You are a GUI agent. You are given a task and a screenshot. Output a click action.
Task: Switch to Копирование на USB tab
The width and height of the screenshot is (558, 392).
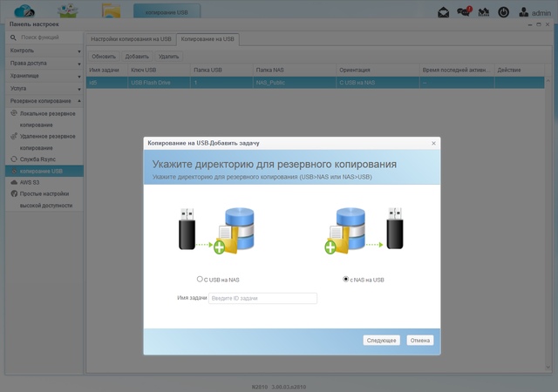tap(208, 39)
